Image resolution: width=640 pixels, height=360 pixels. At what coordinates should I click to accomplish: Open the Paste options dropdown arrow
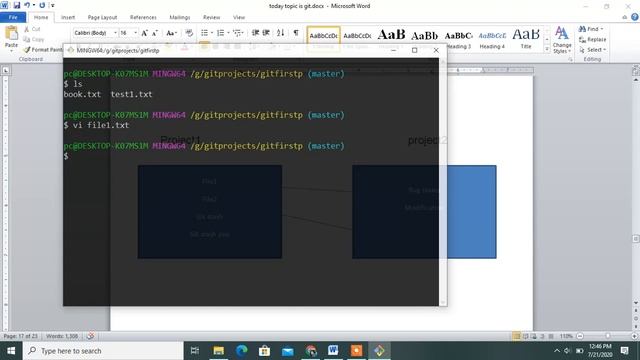pyautogui.click(x=11, y=51)
